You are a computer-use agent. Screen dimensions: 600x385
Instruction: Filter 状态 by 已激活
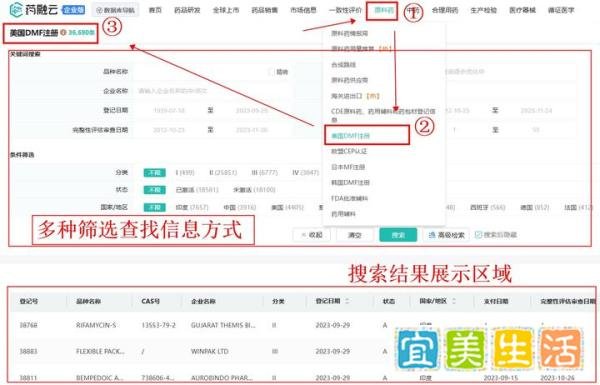pos(197,190)
